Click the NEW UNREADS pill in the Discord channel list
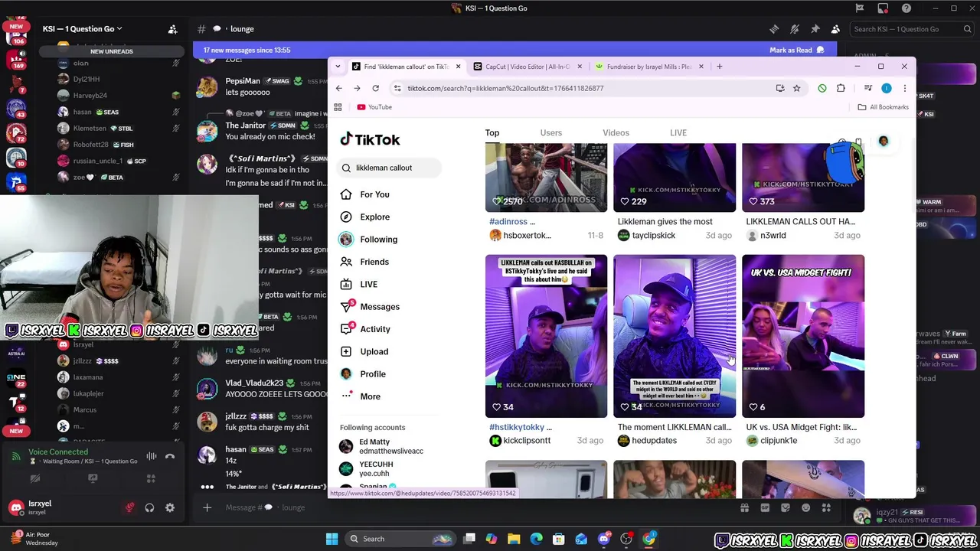This screenshot has width=980, height=551. point(112,51)
